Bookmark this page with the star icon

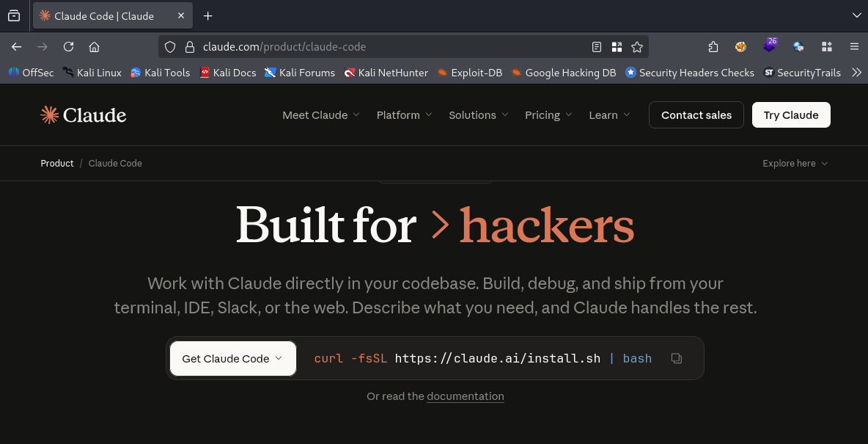(637, 47)
